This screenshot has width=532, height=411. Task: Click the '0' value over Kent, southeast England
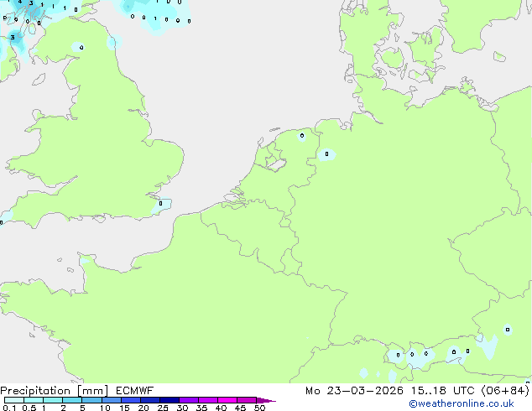161,204
